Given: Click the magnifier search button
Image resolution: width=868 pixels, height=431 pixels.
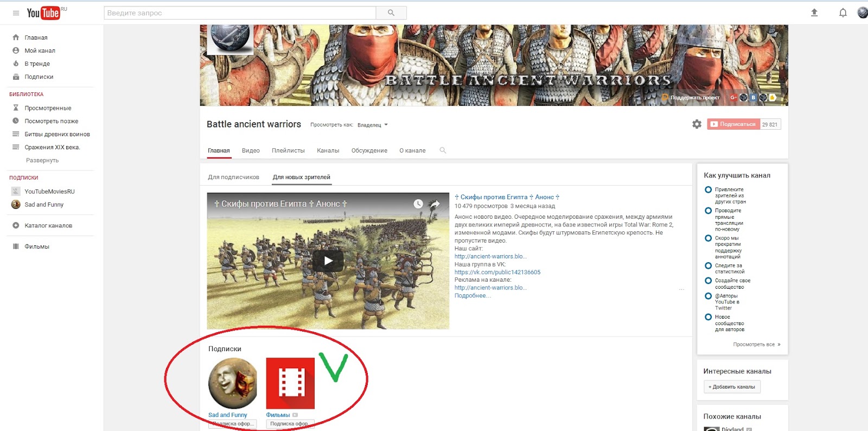Looking at the screenshot, I should pyautogui.click(x=391, y=13).
